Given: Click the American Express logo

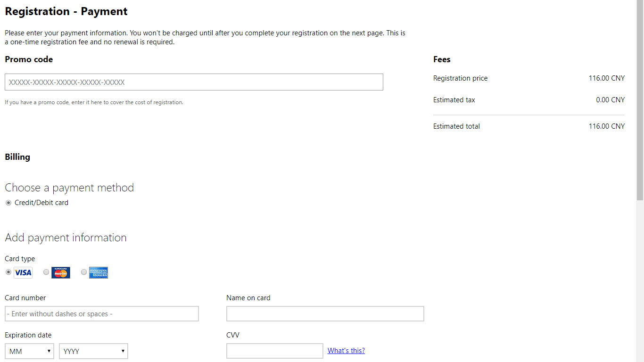Looking at the screenshot, I should coord(99,272).
